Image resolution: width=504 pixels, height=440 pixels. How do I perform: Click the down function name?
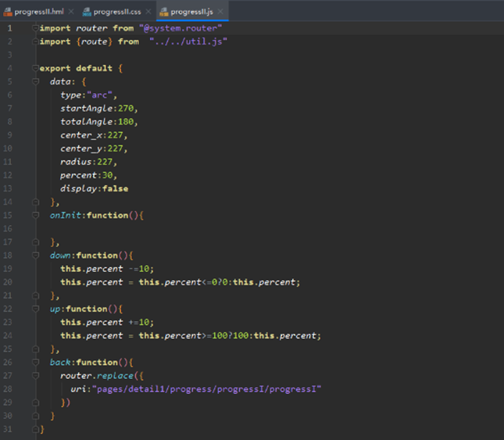click(x=60, y=256)
